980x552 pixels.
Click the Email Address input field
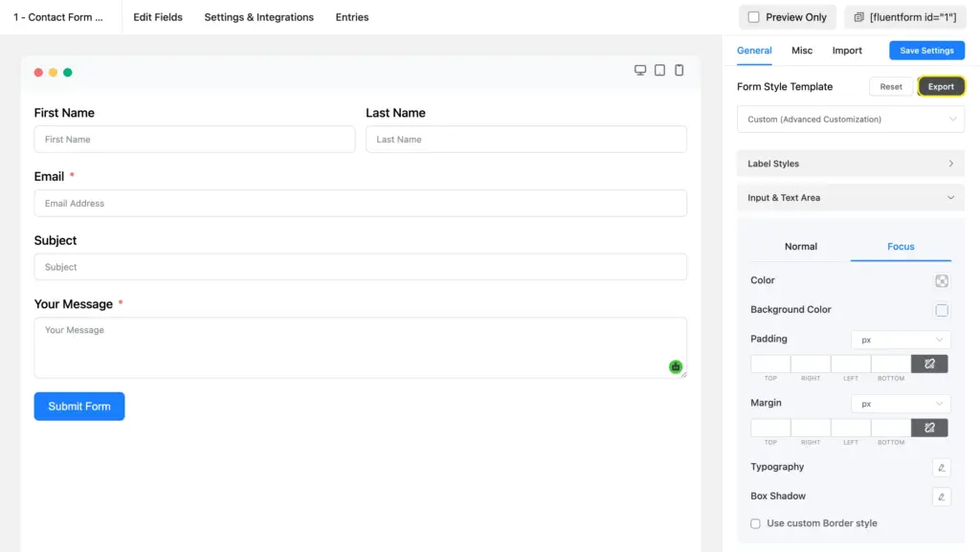pyautogui.click(x=361, y=204)
